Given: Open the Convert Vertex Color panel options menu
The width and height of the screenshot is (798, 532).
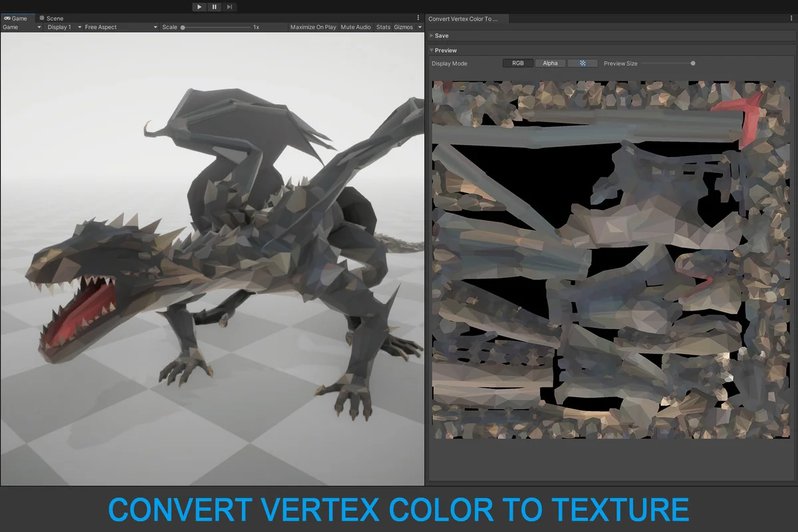Looking at the screenshot, I should (792, 19).
